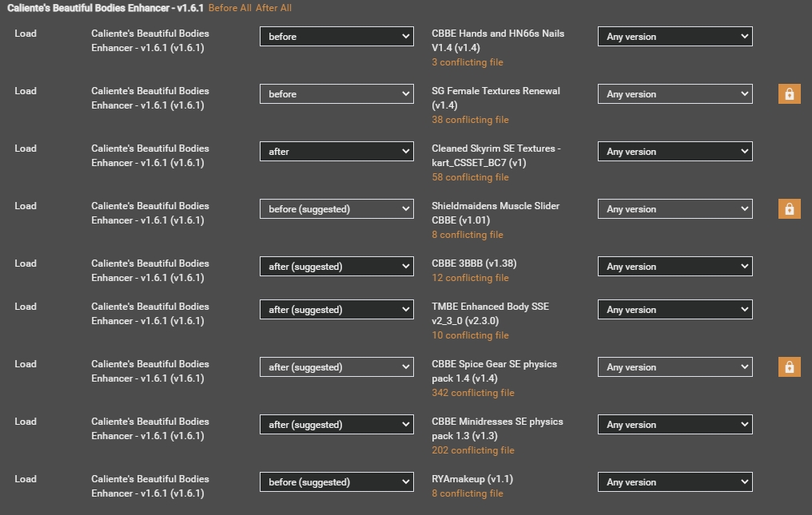
Task: View 342 conflicting files for CBBE Spice Gear
Action: 473,392
